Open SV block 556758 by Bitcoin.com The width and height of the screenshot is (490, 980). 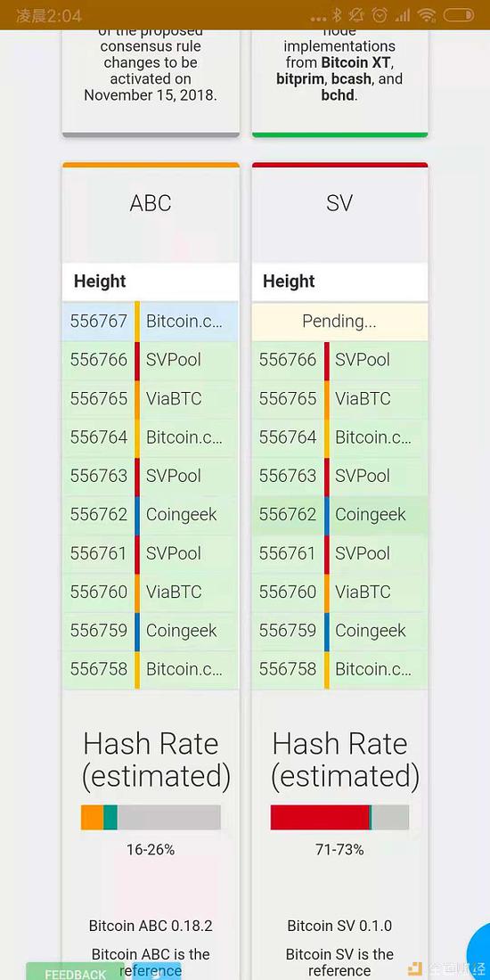pyautogui.click(x=340, y=670)
